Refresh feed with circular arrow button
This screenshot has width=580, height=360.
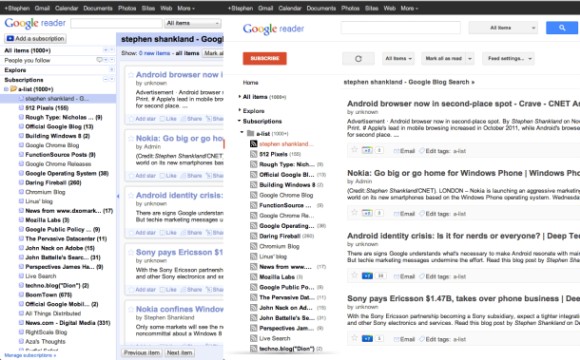(358, 58)
